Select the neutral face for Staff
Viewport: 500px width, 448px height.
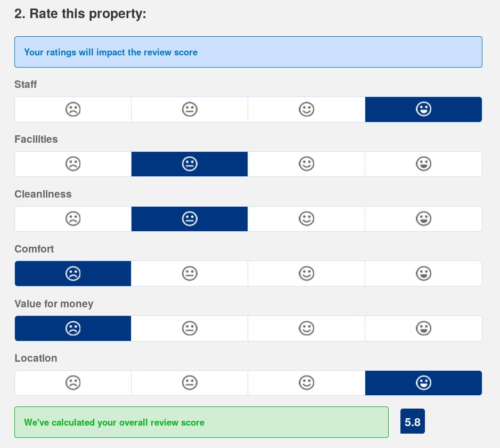pyautogui.click(x=190, y=109)
